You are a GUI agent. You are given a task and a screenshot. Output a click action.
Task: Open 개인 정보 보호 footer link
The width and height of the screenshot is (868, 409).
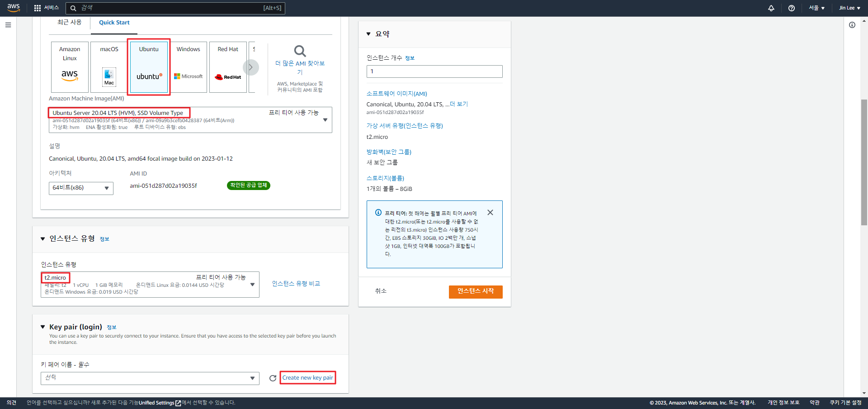coord(783,403)
